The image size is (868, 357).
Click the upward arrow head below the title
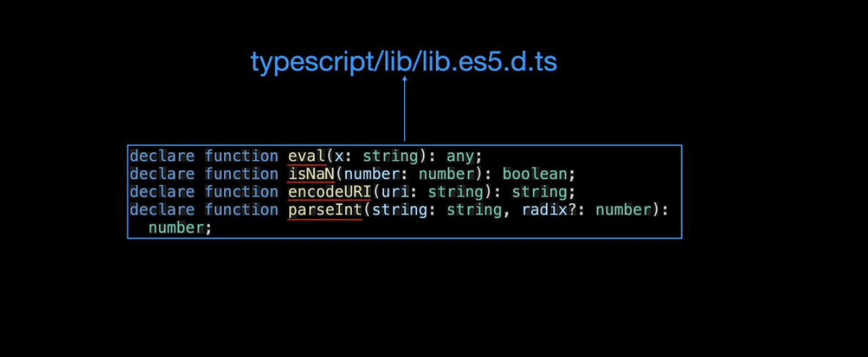click(x=405, y=80)
